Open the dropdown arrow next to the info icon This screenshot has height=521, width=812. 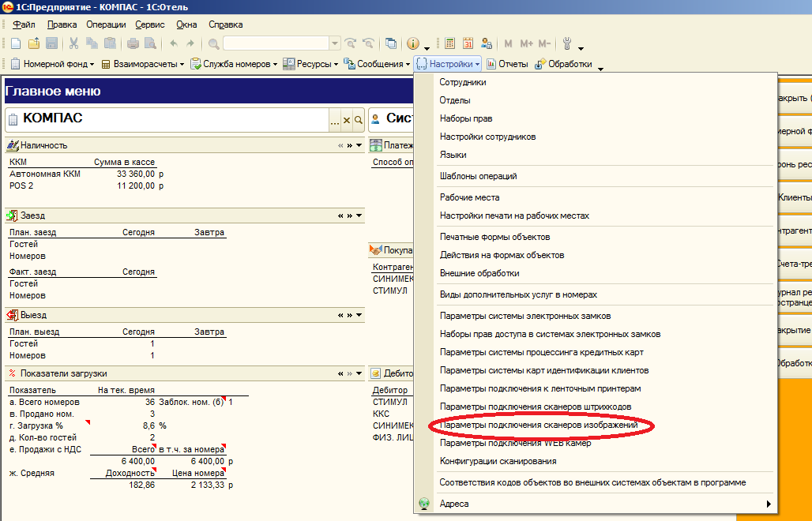point(427,47)
